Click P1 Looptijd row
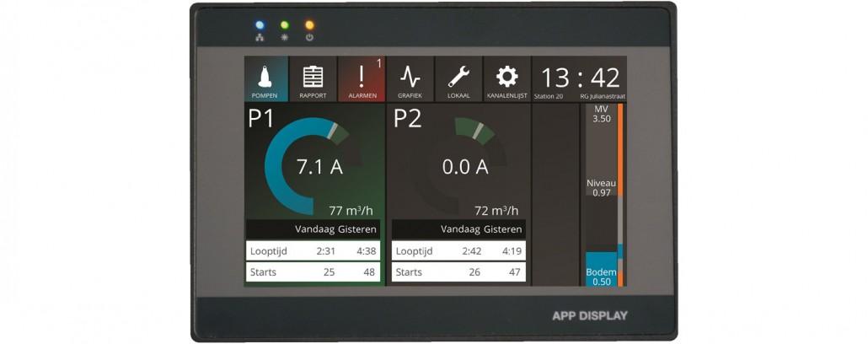 [313, 250]
